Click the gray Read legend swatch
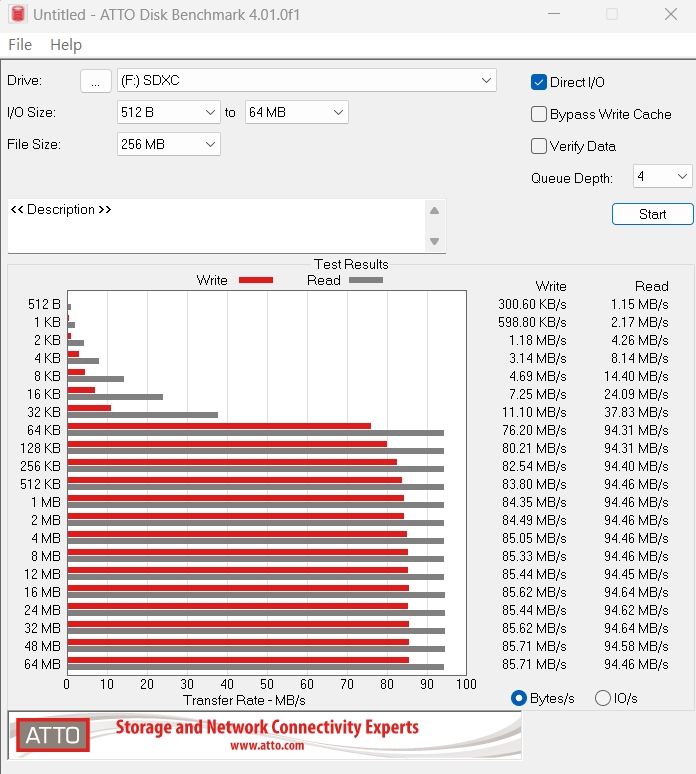 click(366, 281)
